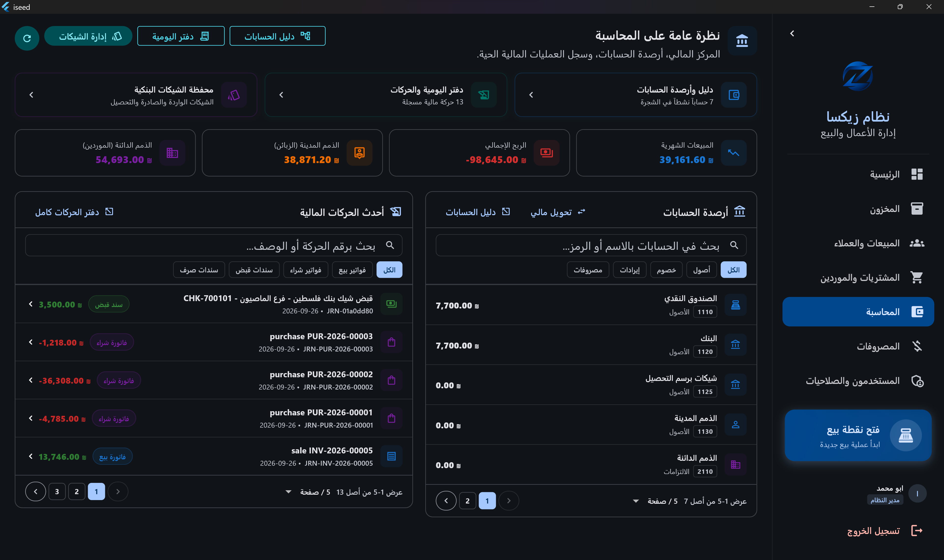Collapse the sidebar with its arrow icon
This screenshot has width=944, height=560.
[792, 34]
